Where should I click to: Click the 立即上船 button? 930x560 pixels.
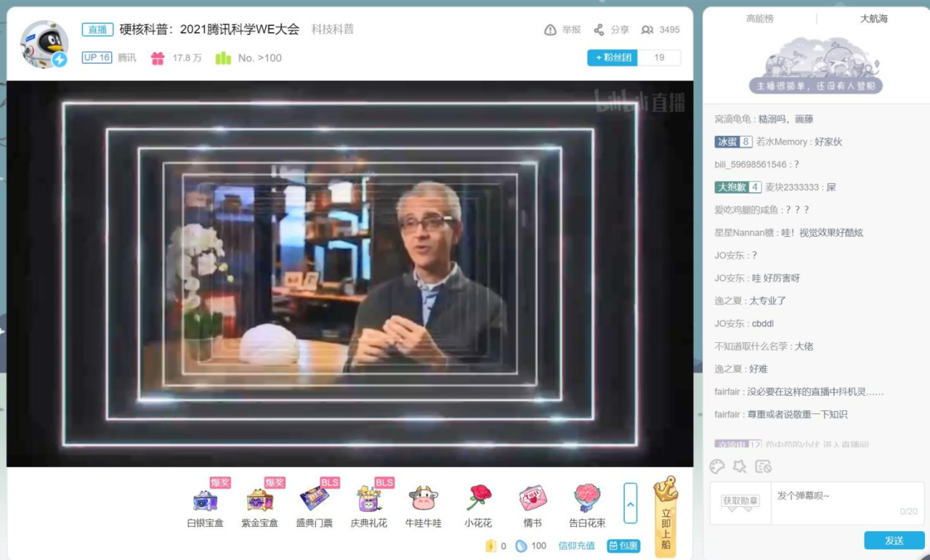[x=666, y=516]
